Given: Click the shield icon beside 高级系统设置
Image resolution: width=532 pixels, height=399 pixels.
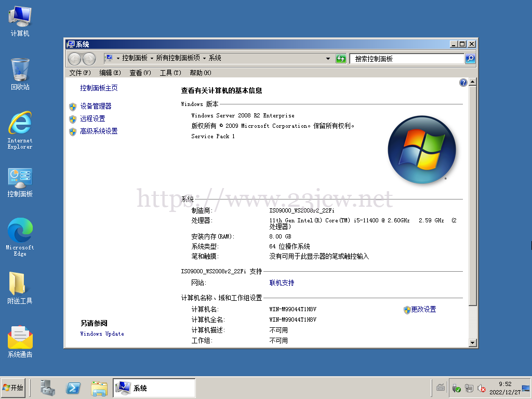Looking at the screenshot, I should click(73, 131).
